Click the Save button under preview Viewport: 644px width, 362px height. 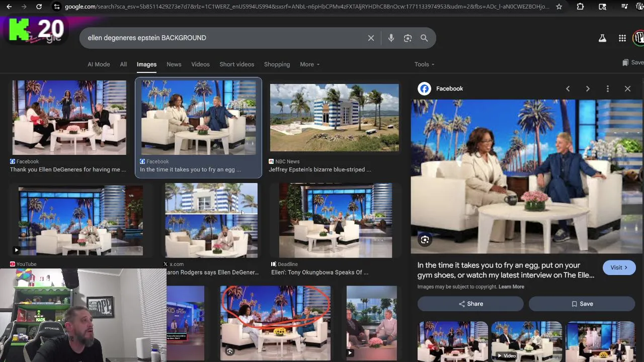click(x=582, y=304)
